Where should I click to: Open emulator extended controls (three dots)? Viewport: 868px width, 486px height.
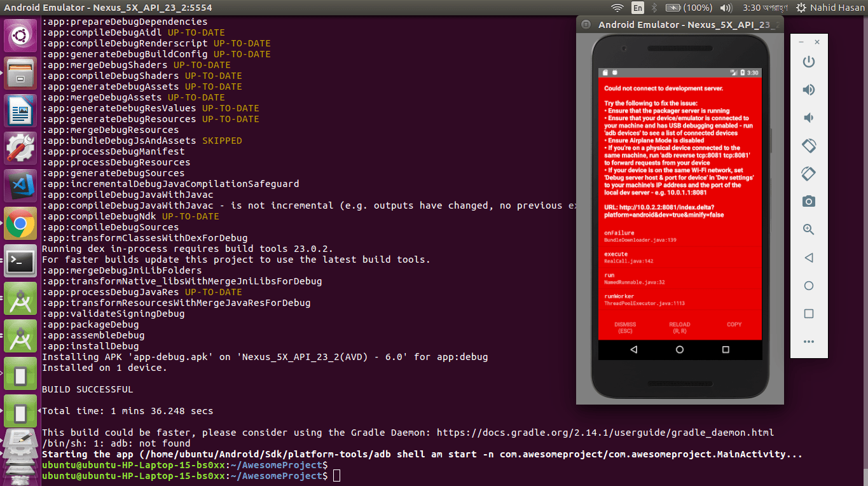pos(809,342)
